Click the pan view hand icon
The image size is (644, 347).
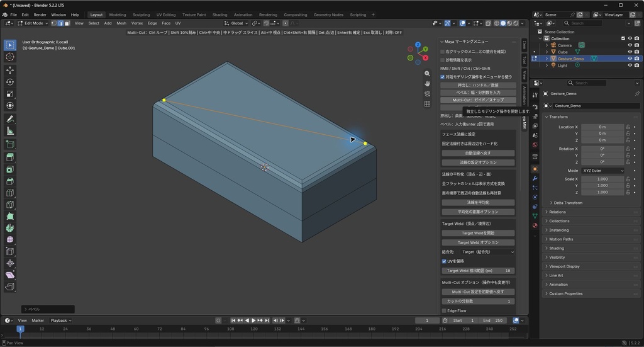tap(427, 84)
